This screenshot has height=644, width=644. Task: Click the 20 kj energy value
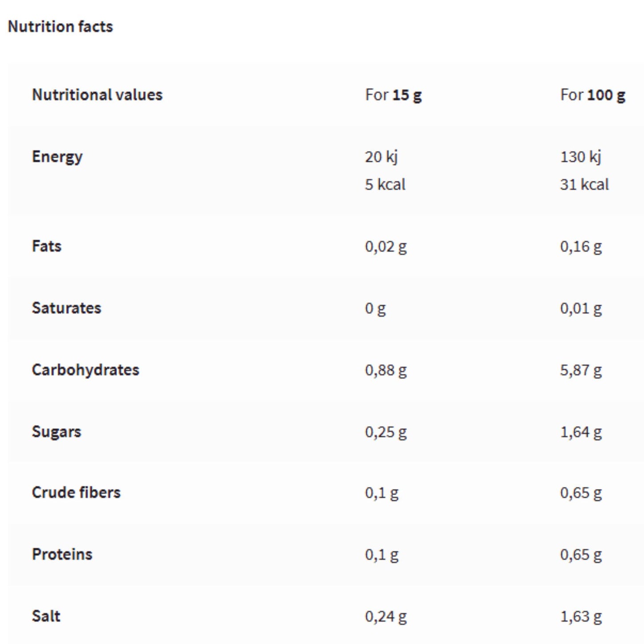pyautogui.click(x=381, y=157)
